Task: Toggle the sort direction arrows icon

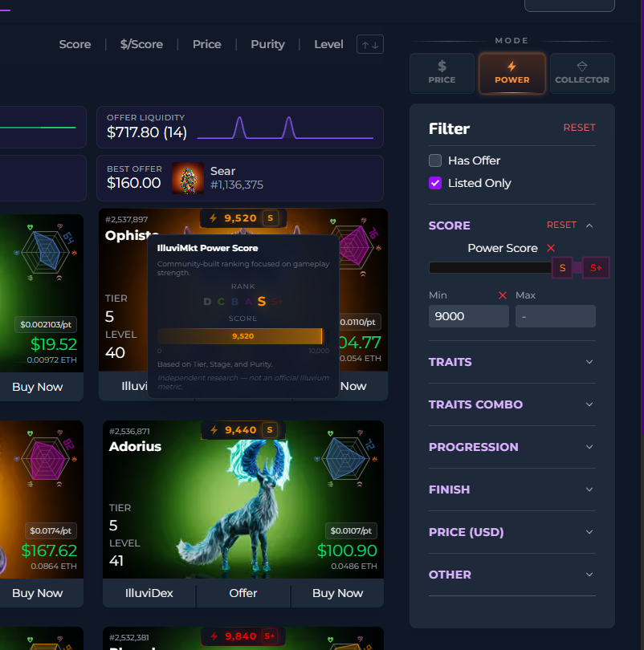Action: (x=370, y=45)
